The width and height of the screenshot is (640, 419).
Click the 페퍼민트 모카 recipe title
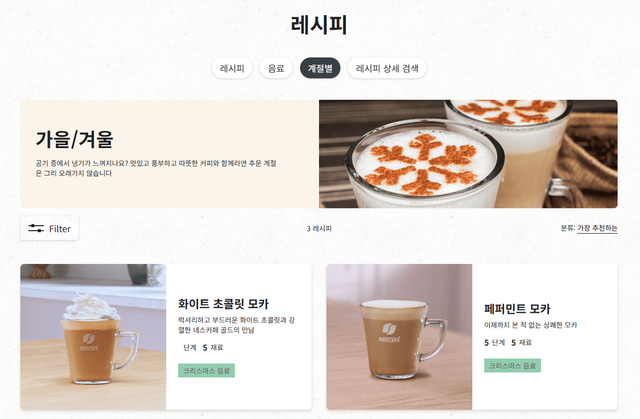coord(517,309)
